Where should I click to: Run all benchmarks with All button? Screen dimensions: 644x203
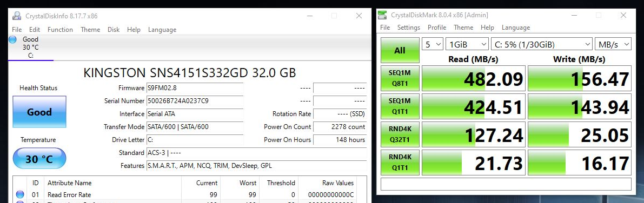[x=400, y=50]
